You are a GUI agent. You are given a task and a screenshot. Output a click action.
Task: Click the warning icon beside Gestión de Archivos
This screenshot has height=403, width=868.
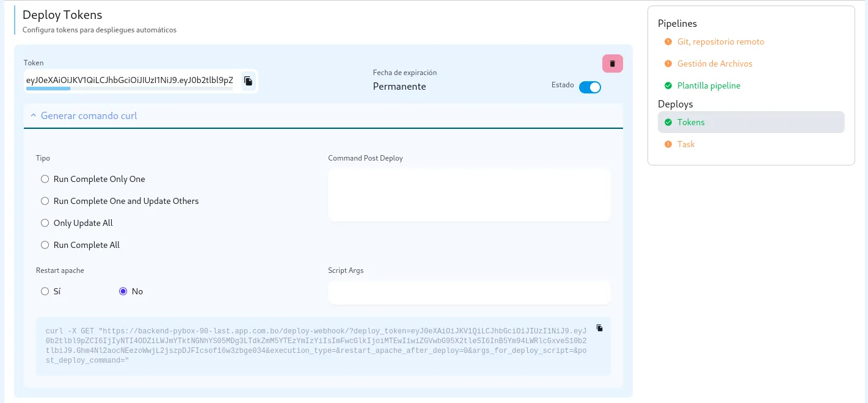click(x=668, y=64)
